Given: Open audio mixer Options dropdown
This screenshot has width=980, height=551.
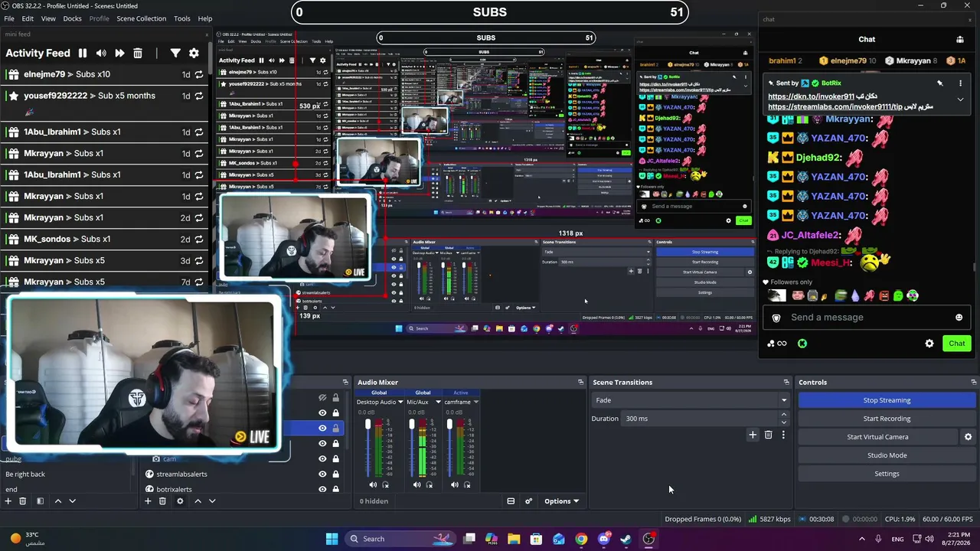Looking at the screenshot, I should [x=561, y=501].
